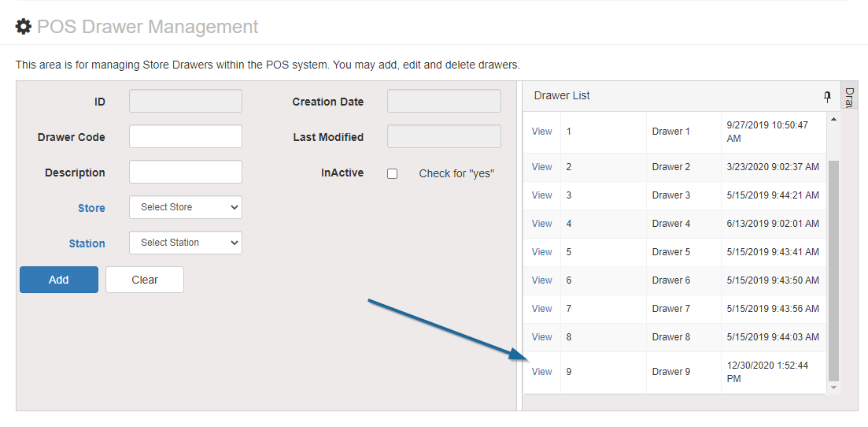Open the Select Station dropdown

coord(186,243)
